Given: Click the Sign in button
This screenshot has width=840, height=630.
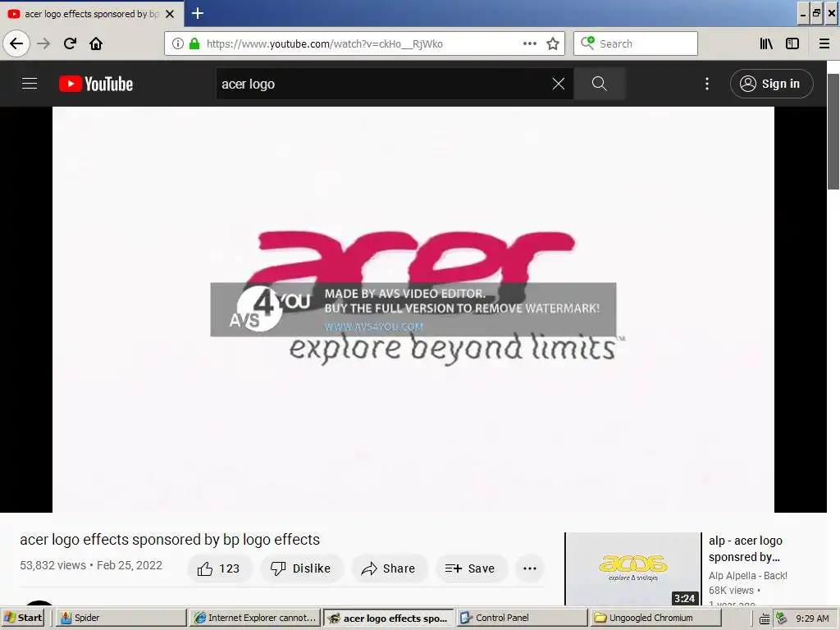Looking at the screenshot, I should pyautogui.click(x=771, y=84).
